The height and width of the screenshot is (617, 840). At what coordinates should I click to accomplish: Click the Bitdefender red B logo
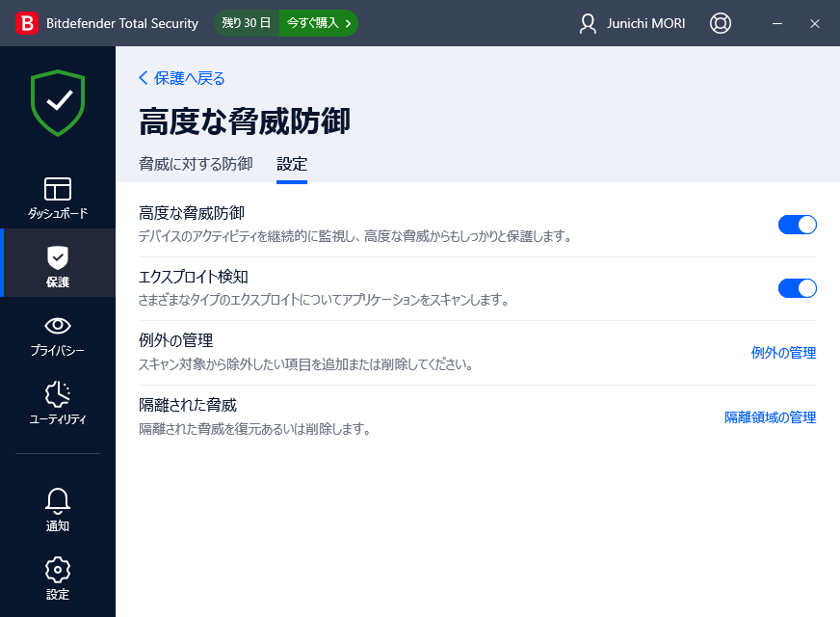point(27,23)
